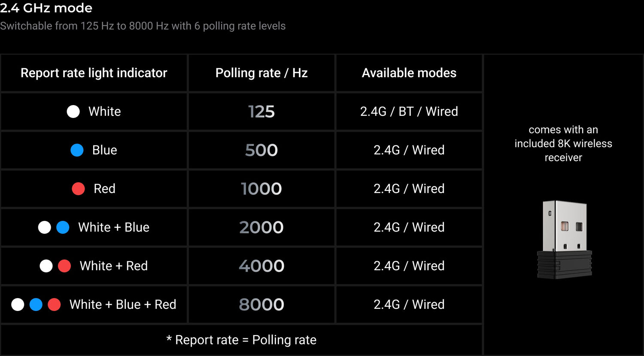Click the red dot beside the Red label
The height and width of the screenshot is (356, 644).
[78, 189]
